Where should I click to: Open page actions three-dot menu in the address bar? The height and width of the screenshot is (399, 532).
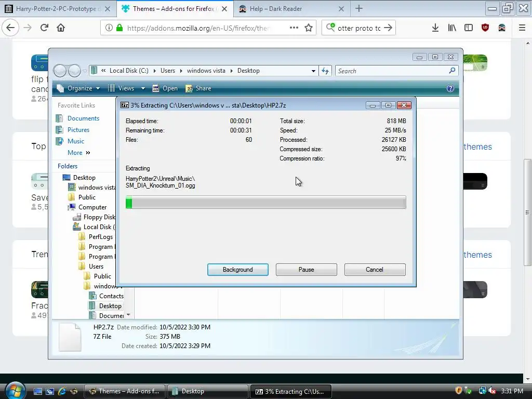tap(294, 28)
